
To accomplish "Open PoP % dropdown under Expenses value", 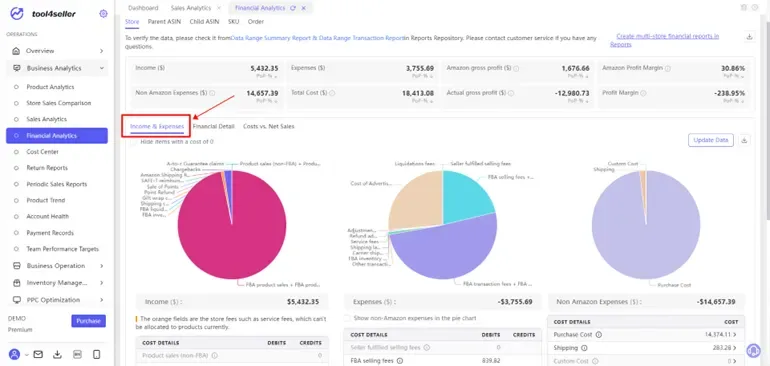I will (x=422, y=76).
